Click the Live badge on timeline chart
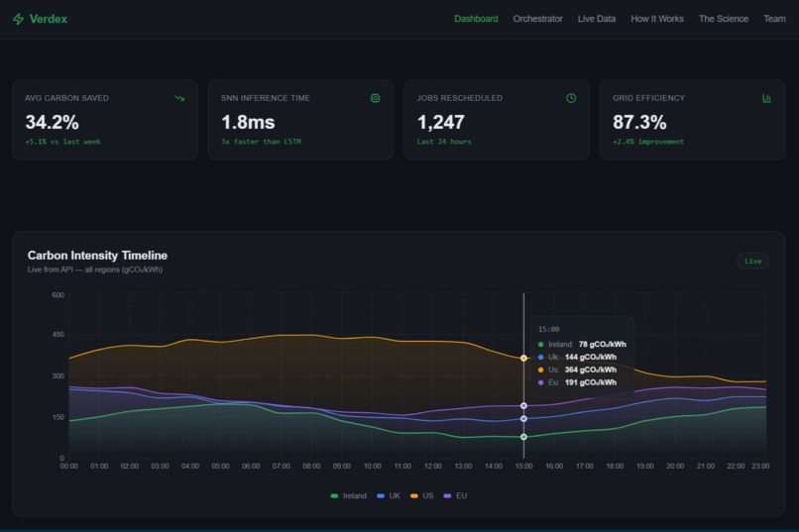Image resolution: width=799 pixels, height=532 pixels. tap(752, 262)
